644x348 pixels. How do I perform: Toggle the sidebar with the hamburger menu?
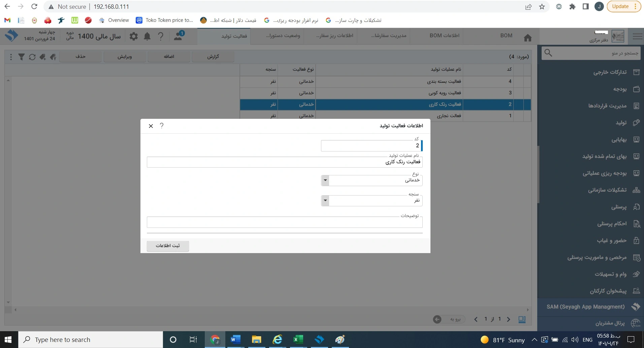pos(637,36)
